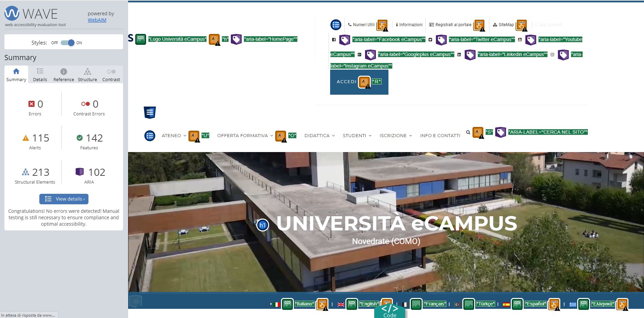Image resolution: width=644 pixels, height=318 pixels.
Task: Click the Structural Elements icon
Action: click(x=25, y=172)
